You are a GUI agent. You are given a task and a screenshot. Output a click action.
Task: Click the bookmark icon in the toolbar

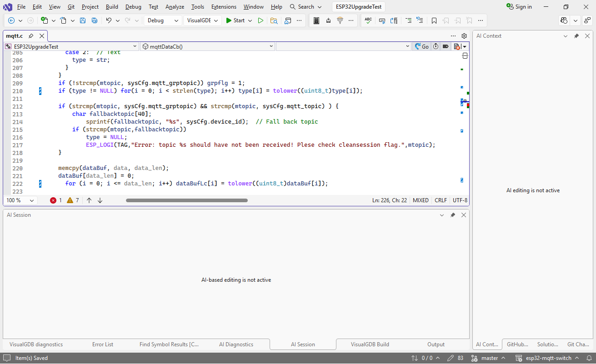(434, 20)
